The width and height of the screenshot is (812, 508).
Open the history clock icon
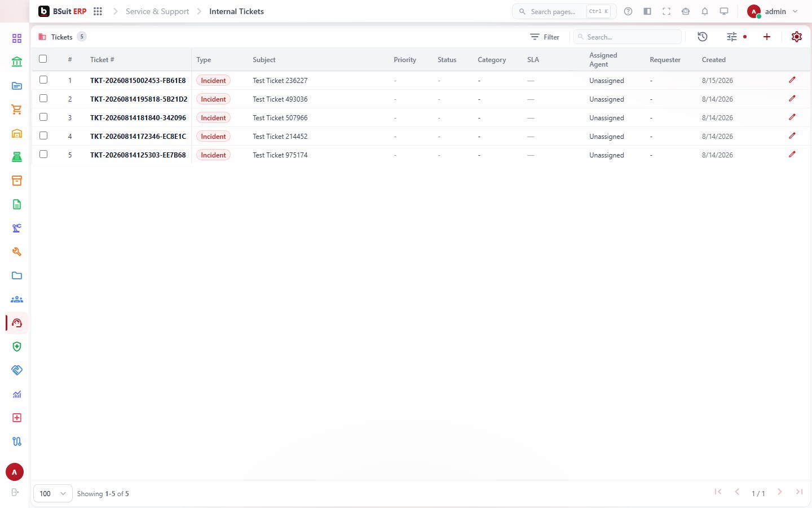pos(703,37)
